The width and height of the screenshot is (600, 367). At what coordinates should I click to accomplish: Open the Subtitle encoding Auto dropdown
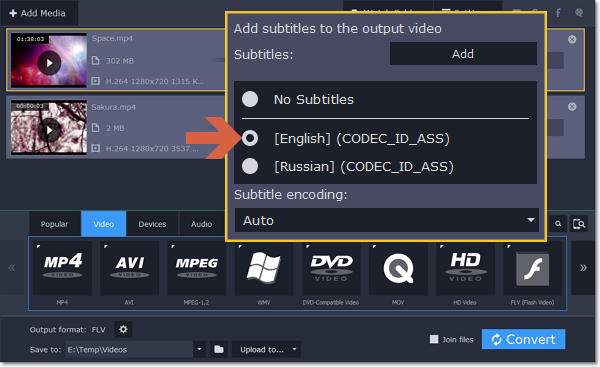coord(387,220)
